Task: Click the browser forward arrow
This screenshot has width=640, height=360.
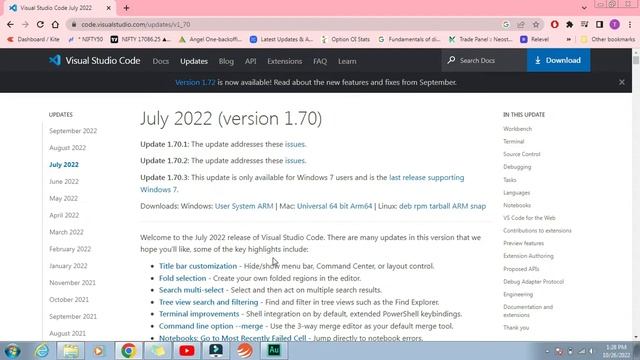Action: point(25,24)
